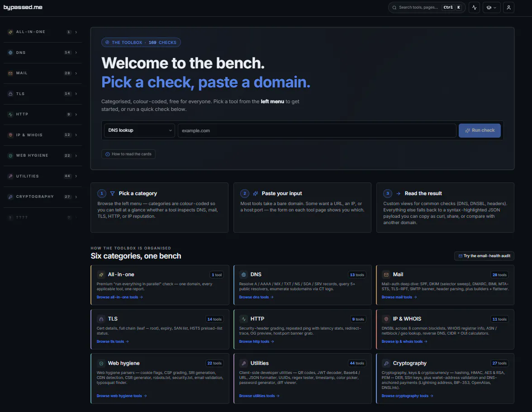Select the UTILITIES menu label
Image resolution: width=532 pixels, height=412 pixels.
pyautogui.click(x=28, y=176)
